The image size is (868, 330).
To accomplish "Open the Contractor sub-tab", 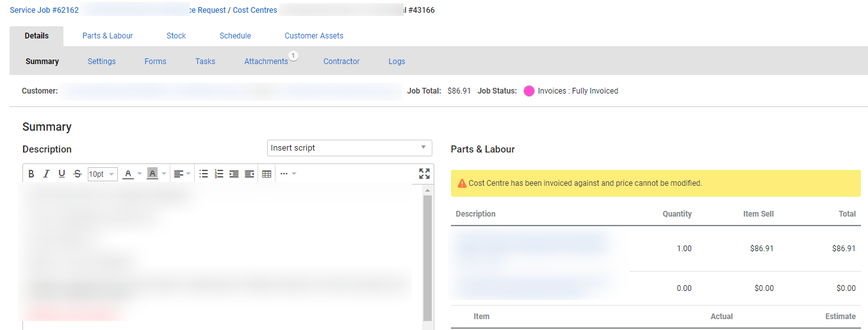I will (x=341, y=62).
